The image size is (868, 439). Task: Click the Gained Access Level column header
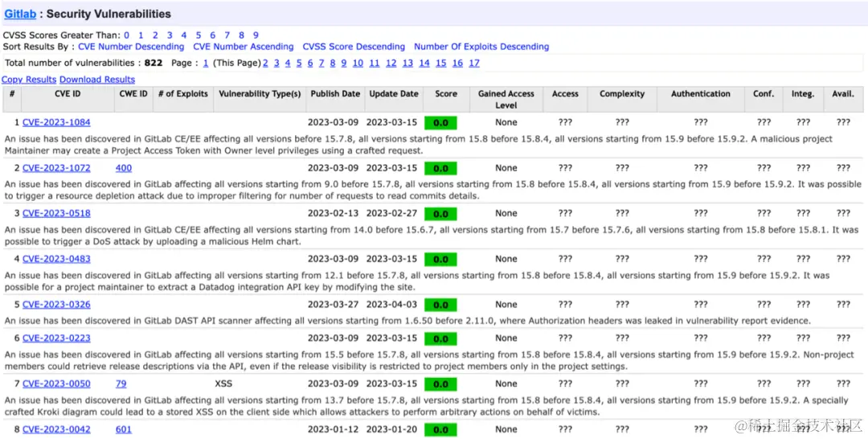point(506,99)
